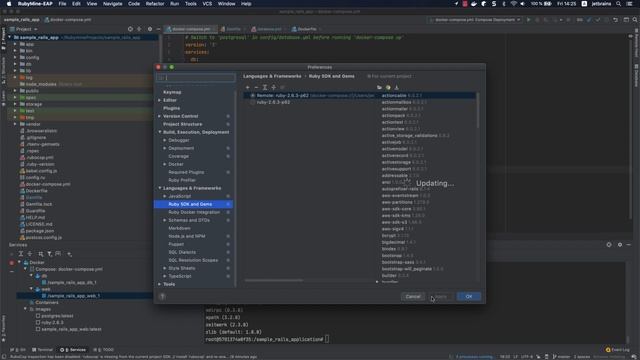This screenshot has width=640, height=360.
Task: Collapse sample_rails_app project root folder
Action: coord(10,37)
